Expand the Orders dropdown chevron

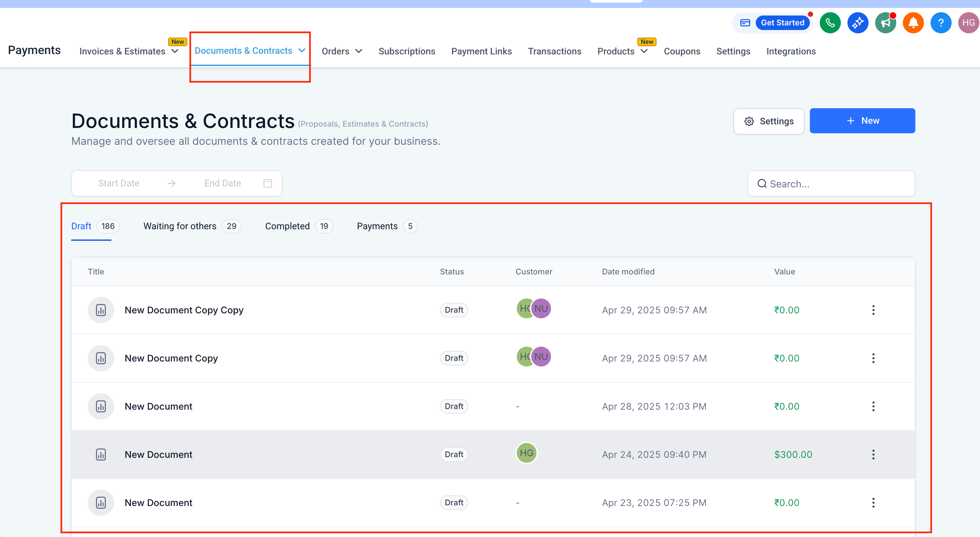click(359, 51)
